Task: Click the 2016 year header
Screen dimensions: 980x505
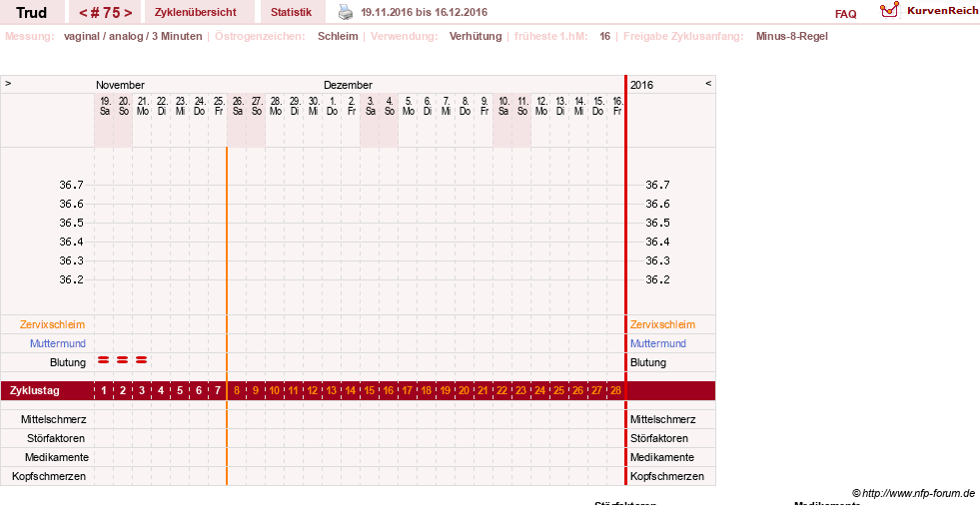Action: coord(642,85)
